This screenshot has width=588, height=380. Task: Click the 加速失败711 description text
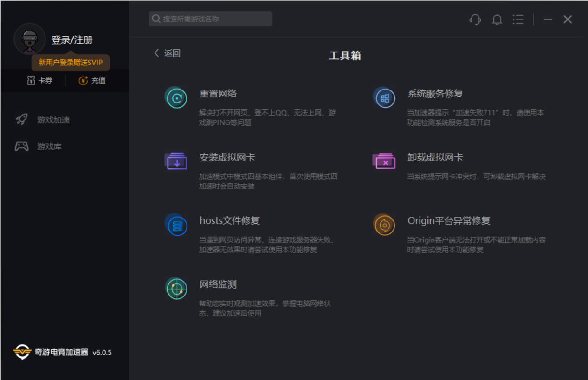coord(476,118)
